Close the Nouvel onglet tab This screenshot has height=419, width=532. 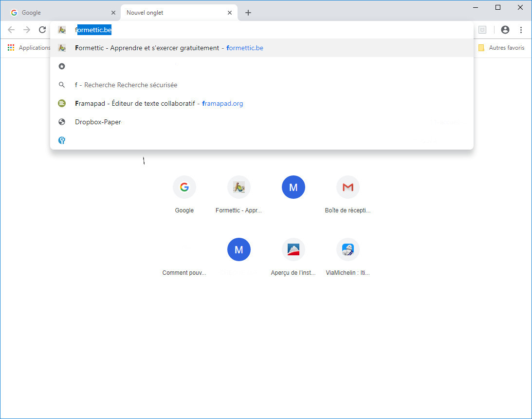pyautogui.click(x=230, y=13)
